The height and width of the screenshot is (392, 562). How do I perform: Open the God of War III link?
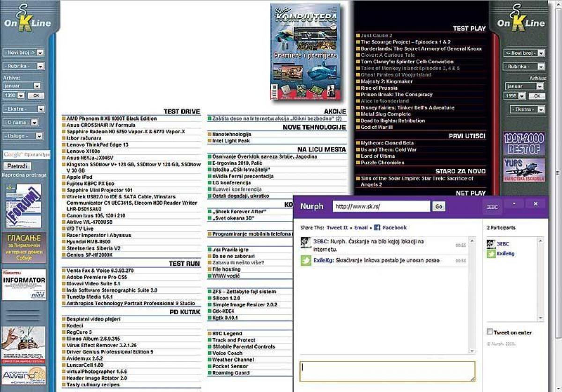point(377,127)
